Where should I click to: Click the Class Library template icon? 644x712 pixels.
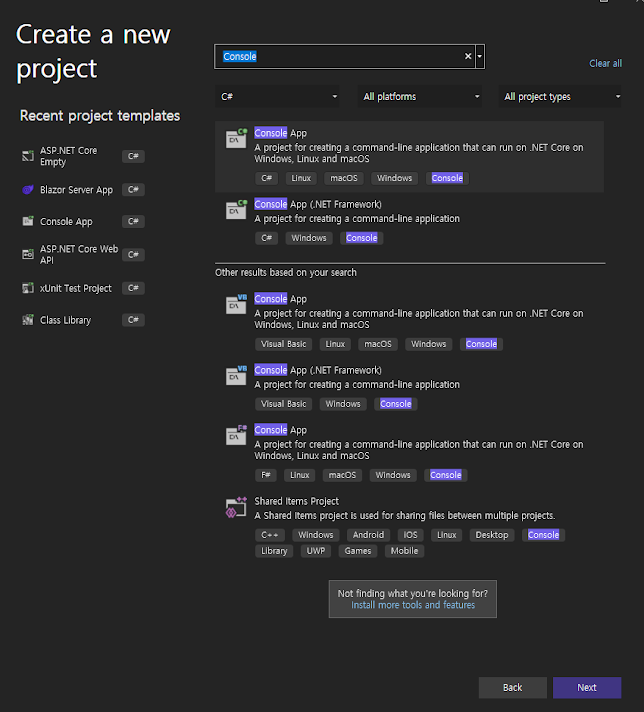[28, 320]
